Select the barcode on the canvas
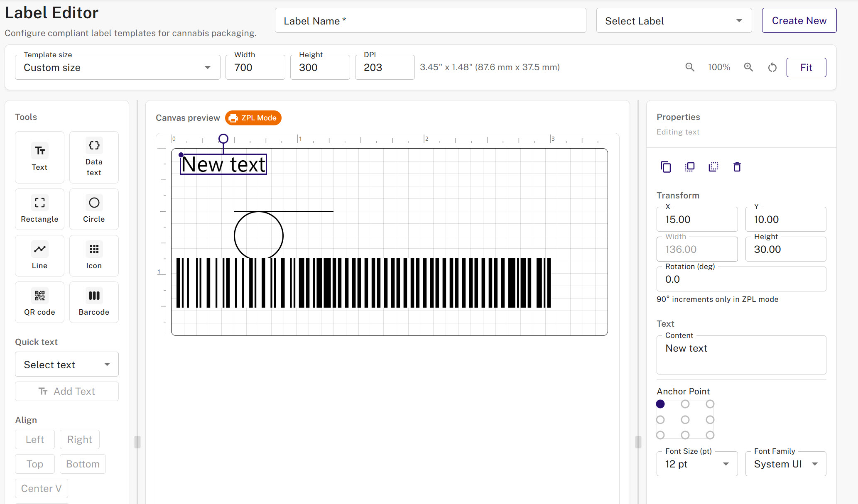This screenshot has height=504, width=858. click(x=363, y=283)
